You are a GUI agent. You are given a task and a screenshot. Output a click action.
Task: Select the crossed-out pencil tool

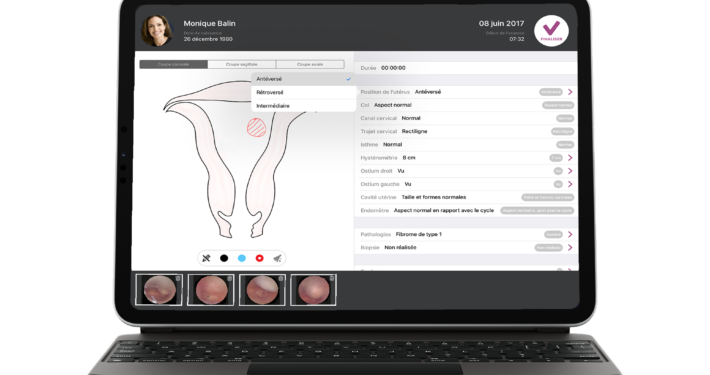coord(206,258)
